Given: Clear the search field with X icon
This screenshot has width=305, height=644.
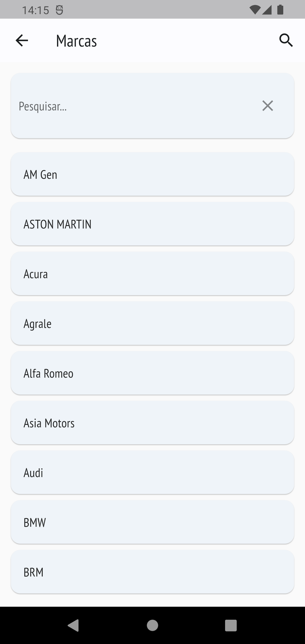Looking at the screenshot, I should tap(267, 106).
